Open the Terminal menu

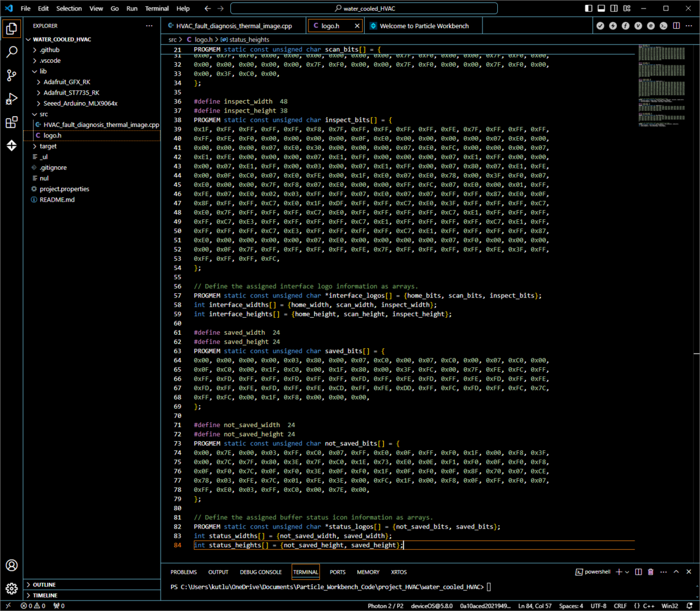pos(157,9)
